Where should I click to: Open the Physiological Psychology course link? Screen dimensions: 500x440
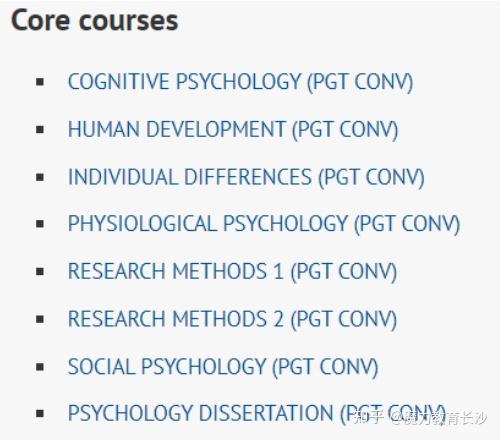pos(264,224)
